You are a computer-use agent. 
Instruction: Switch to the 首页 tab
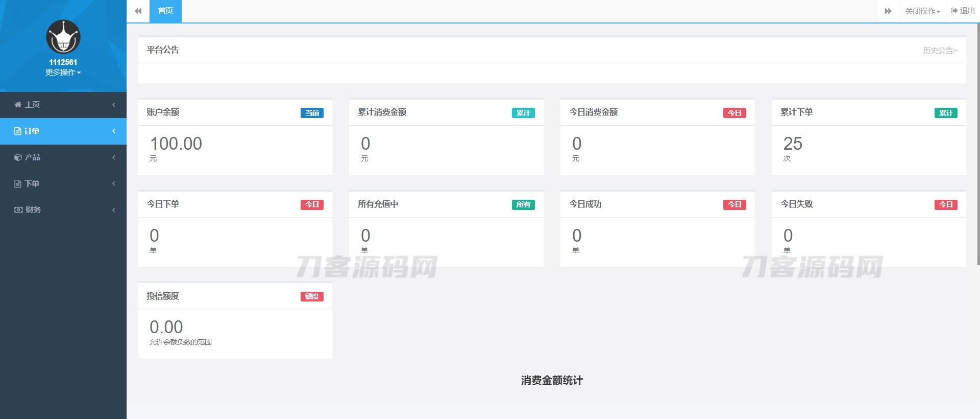coord(165,11)
